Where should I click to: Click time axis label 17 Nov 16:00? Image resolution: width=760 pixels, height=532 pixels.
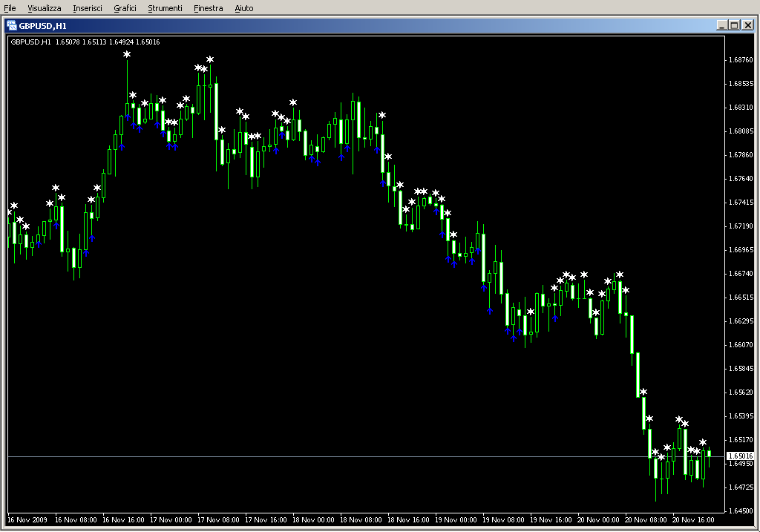[x=266, y=520]
